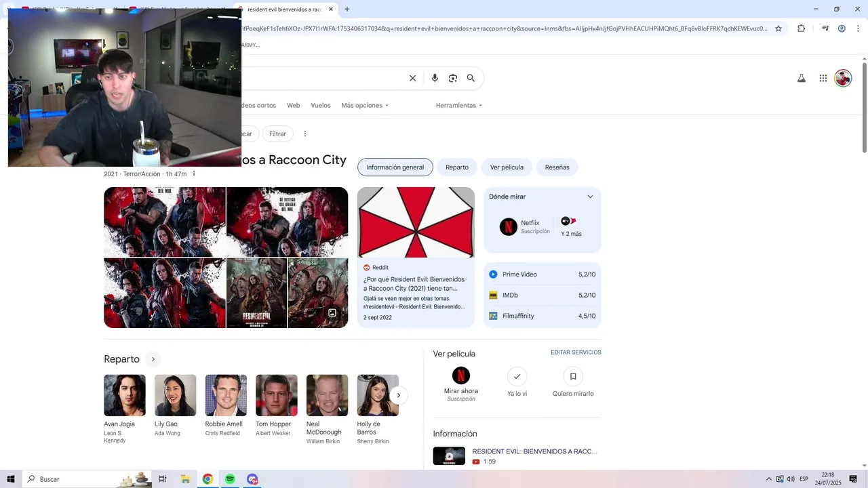Open the trailer video thumbnail
868x488 pixels.
[x=449, y=455]
